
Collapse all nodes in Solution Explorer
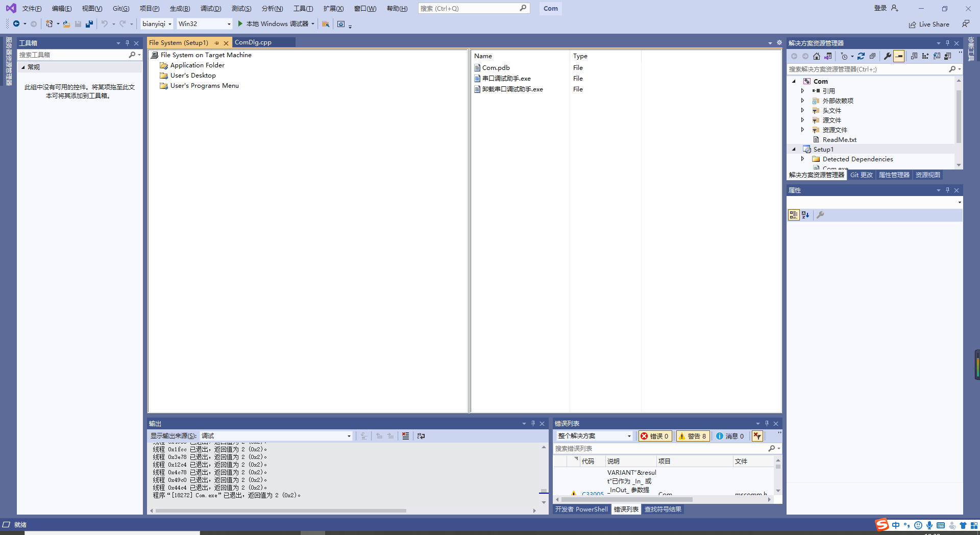pos(873,56)
